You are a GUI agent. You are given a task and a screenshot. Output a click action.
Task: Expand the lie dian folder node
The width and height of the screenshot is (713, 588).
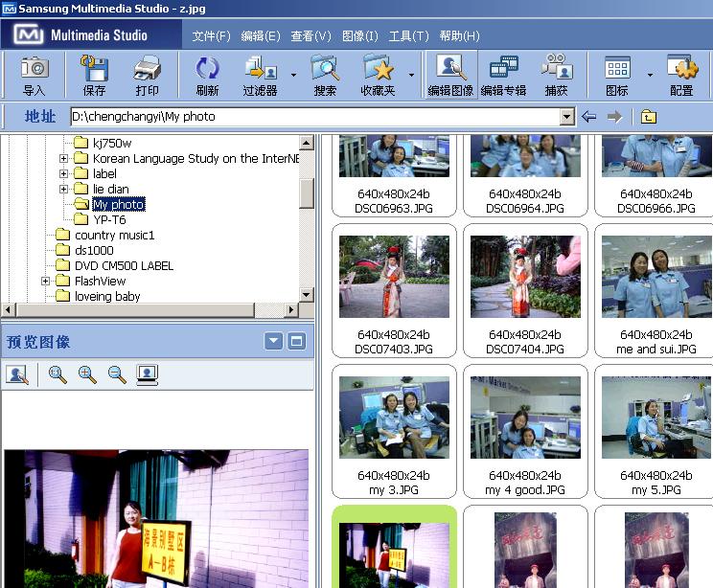pyautogui.click(x=63, y=189)
